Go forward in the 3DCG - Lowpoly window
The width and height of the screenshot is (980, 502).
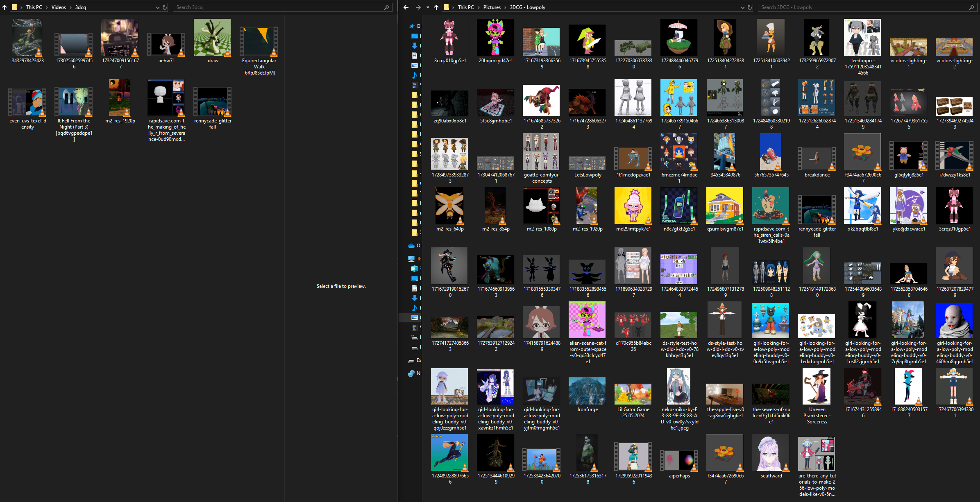[418, 7]
